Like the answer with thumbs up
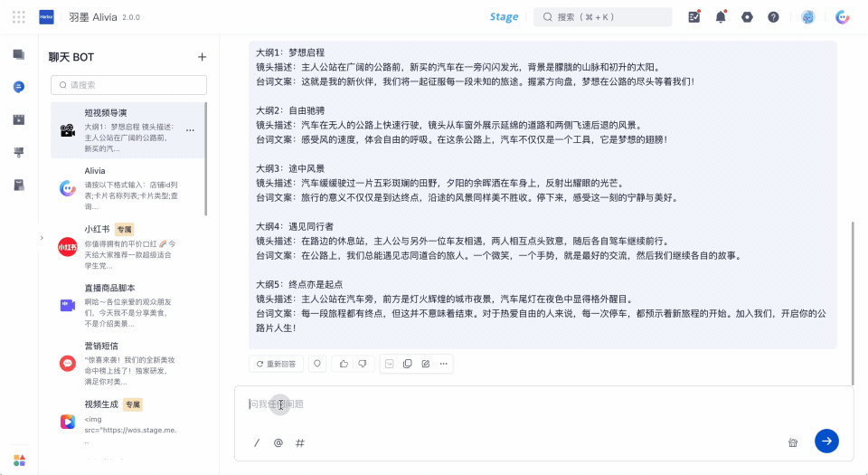868x475 pixels. (344, 364)
